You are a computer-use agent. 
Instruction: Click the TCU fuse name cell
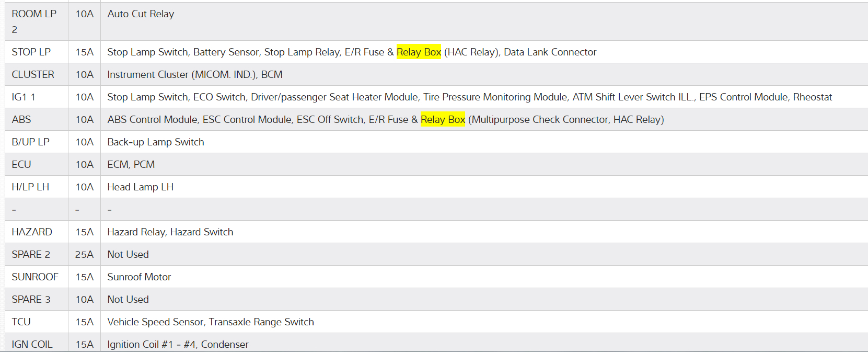coord(21,322)
